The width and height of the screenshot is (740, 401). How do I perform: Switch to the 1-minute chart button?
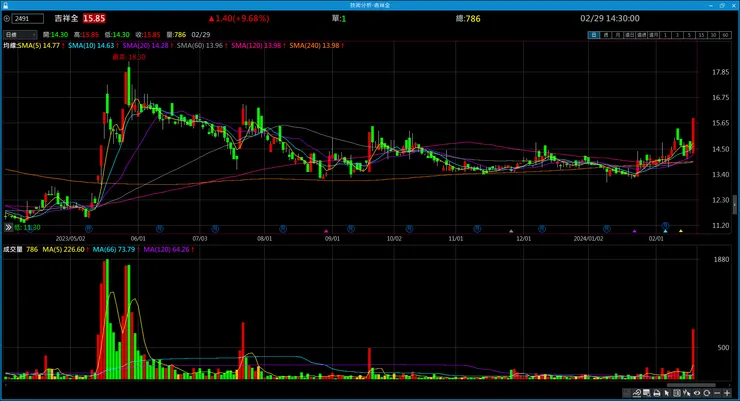[x=665, y=35]
